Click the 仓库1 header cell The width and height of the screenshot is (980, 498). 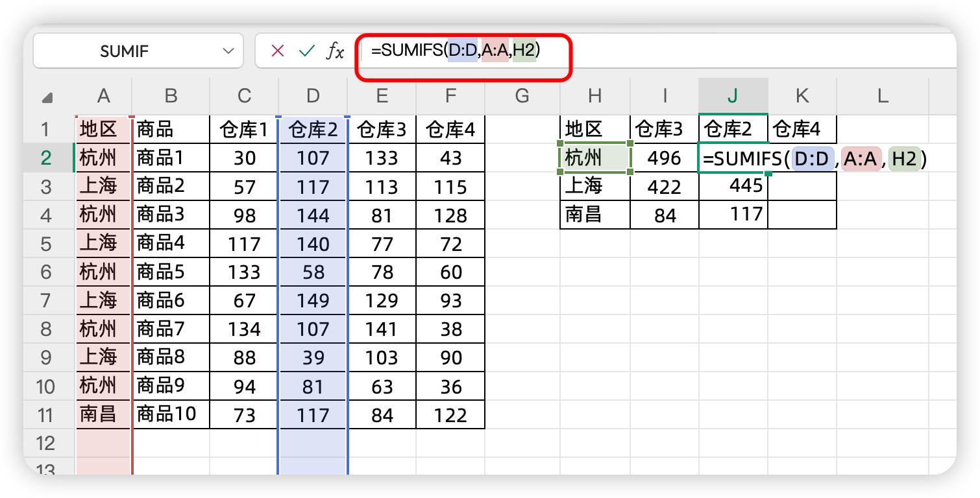pyautogui.click(x=244, y=130)
